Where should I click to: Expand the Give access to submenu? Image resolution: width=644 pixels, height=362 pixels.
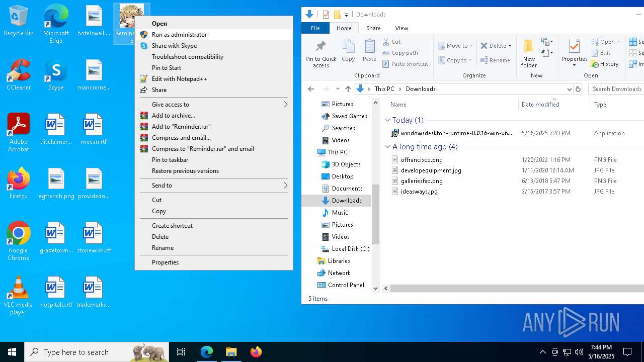214,105
